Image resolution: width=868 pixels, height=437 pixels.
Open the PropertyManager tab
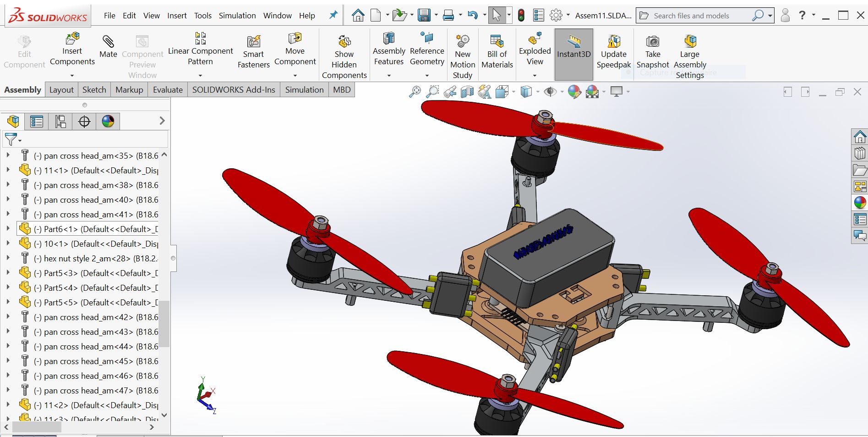tap(37, 122)
